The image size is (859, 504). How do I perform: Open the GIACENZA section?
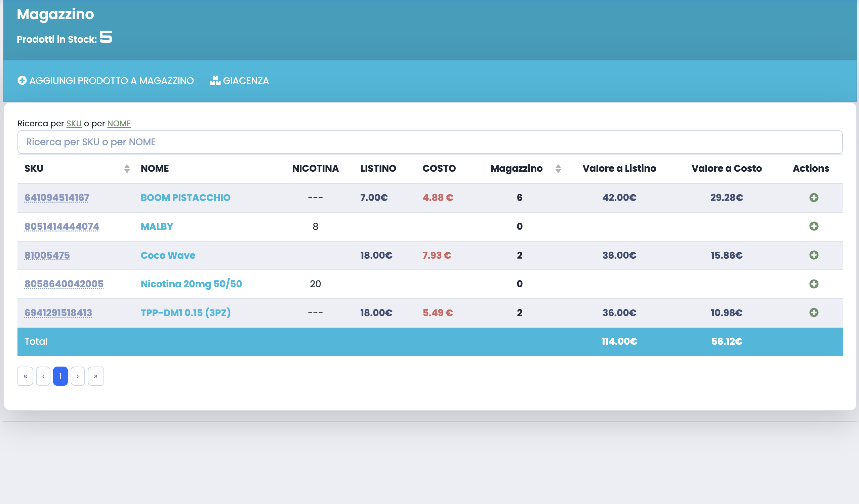tap(239, 81)
